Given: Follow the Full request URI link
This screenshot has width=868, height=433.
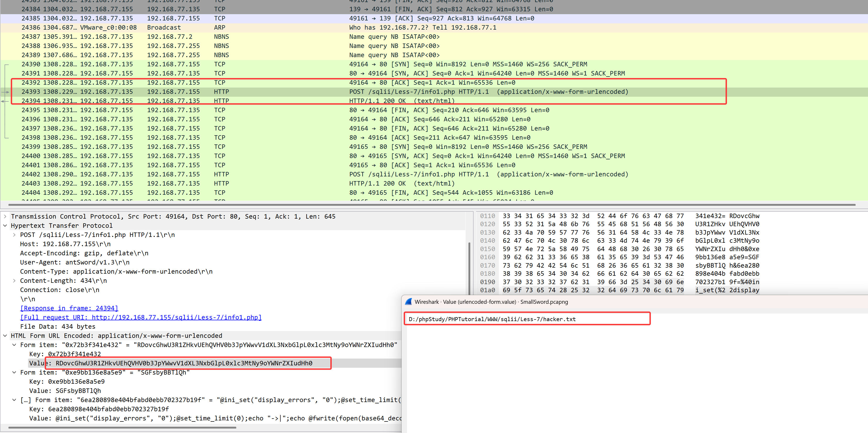Looking at the screenshot, I should (x=141, y=317).
